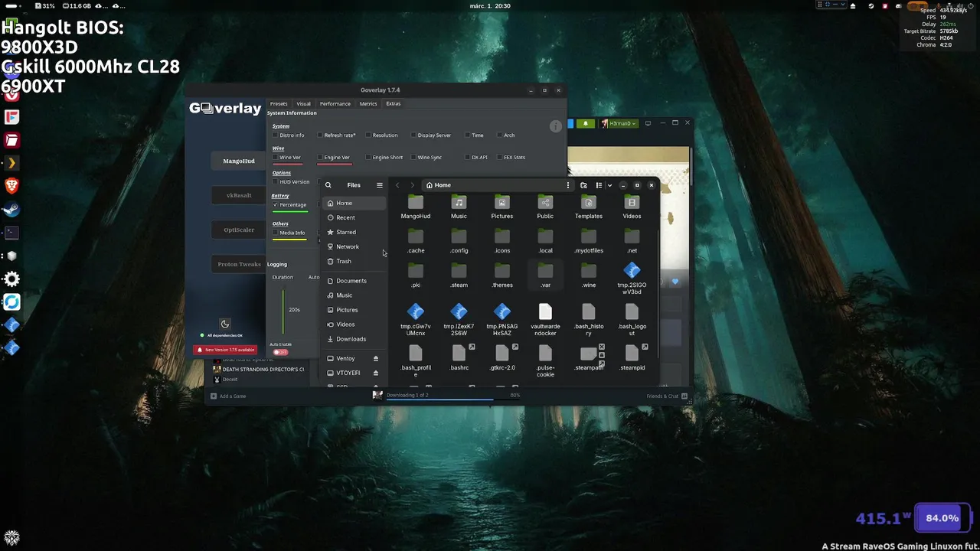Click Add a Game in Steam
The height and width of the screenshot is (551, 980).
click(228, 396)
